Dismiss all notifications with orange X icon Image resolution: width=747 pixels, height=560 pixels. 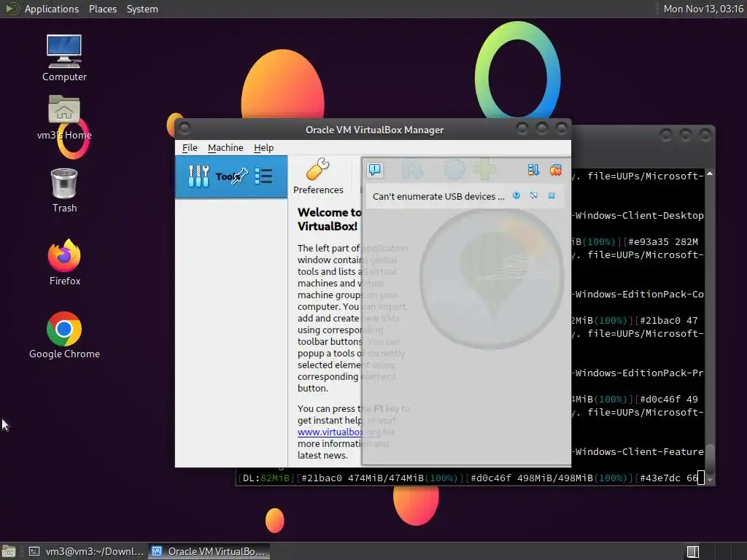coord(555,169)
